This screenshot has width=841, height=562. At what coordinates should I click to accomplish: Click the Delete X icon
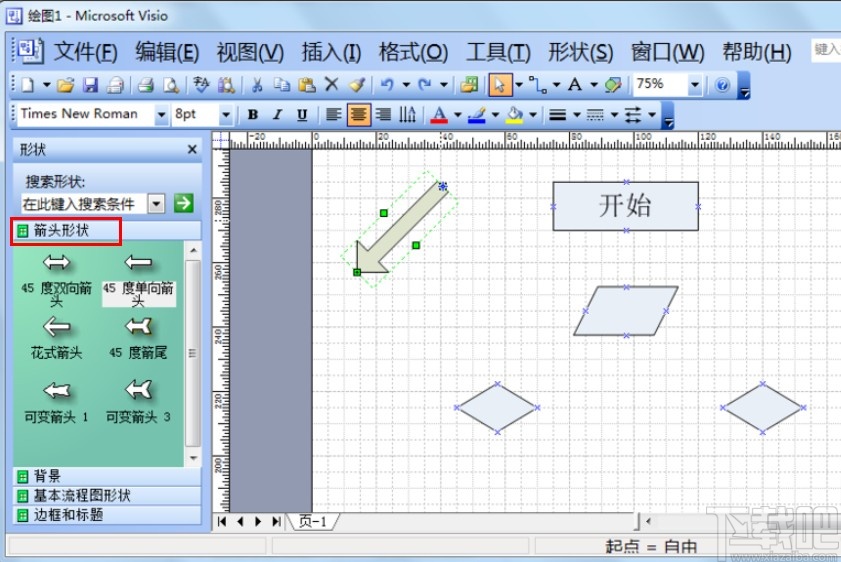point(332,84)
